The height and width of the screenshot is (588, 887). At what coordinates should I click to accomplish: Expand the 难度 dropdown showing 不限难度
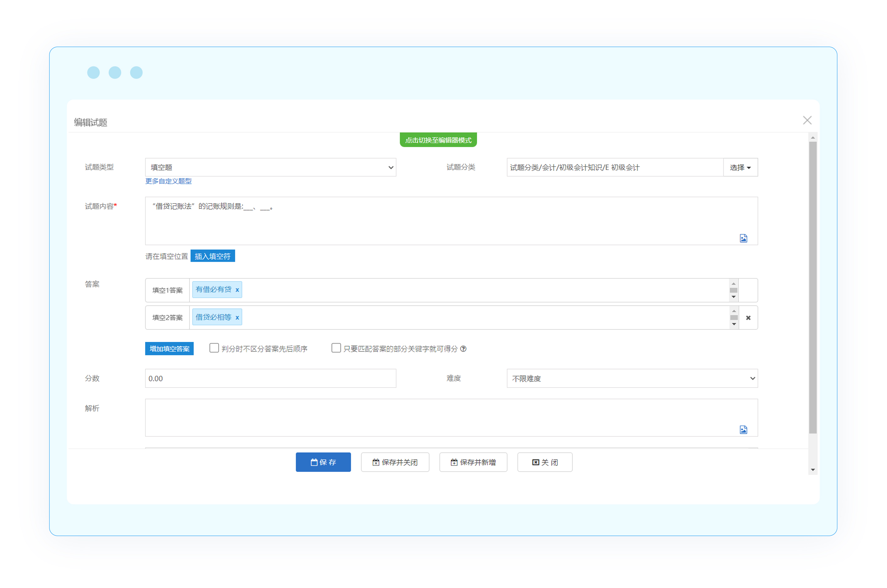click(x=632, y=378)
